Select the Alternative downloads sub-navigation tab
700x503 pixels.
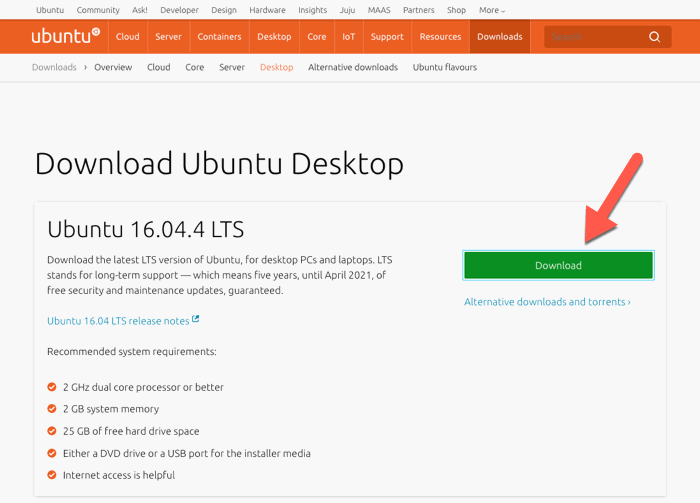tap(353, 67)
